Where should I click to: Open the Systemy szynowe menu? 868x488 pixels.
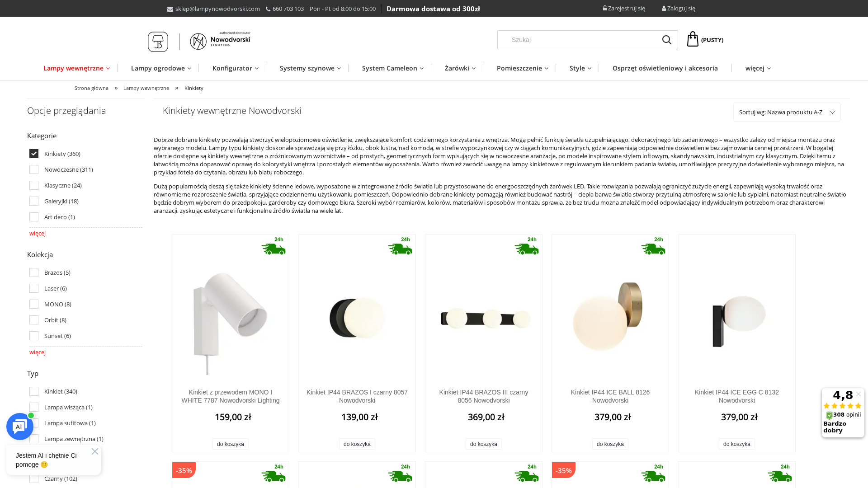click(310, 68)
